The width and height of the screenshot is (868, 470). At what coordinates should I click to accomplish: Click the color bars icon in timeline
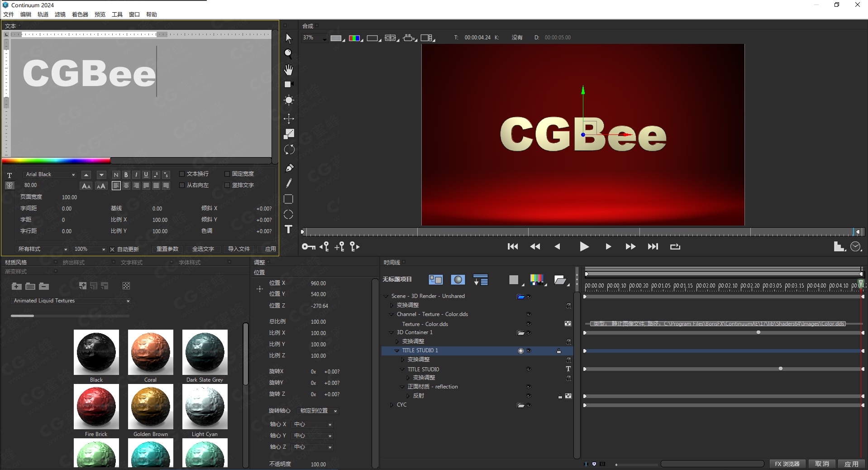537,280
